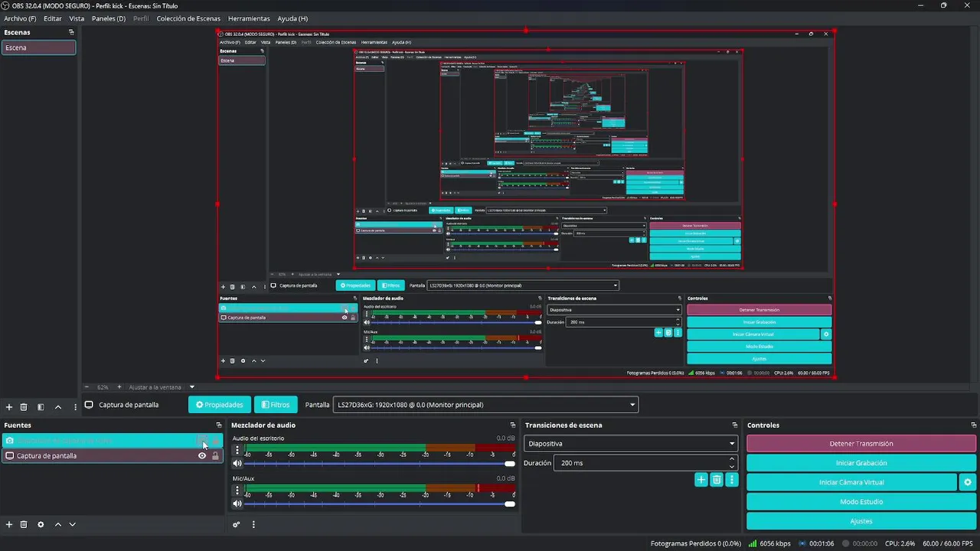
Task: Move the scene up in Escenas toolbar
Action: tap(58, 407)
